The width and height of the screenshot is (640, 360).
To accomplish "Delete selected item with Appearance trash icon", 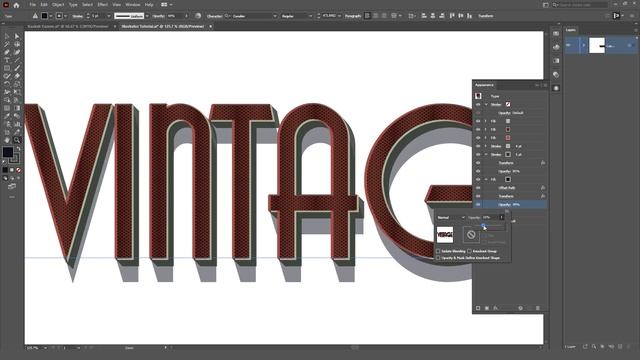I will (x=538, y=308).
